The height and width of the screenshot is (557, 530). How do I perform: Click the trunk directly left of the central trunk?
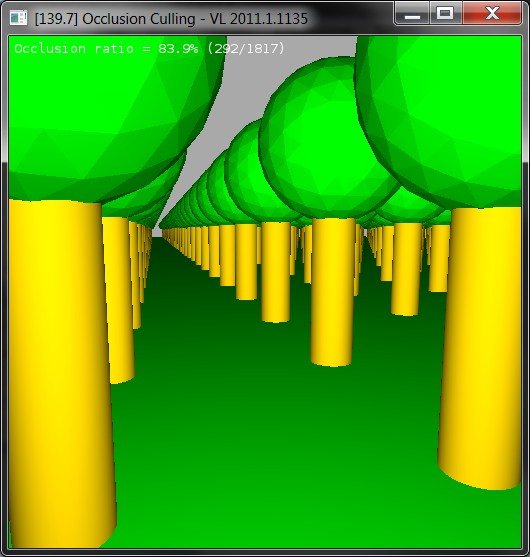(276, 272)
